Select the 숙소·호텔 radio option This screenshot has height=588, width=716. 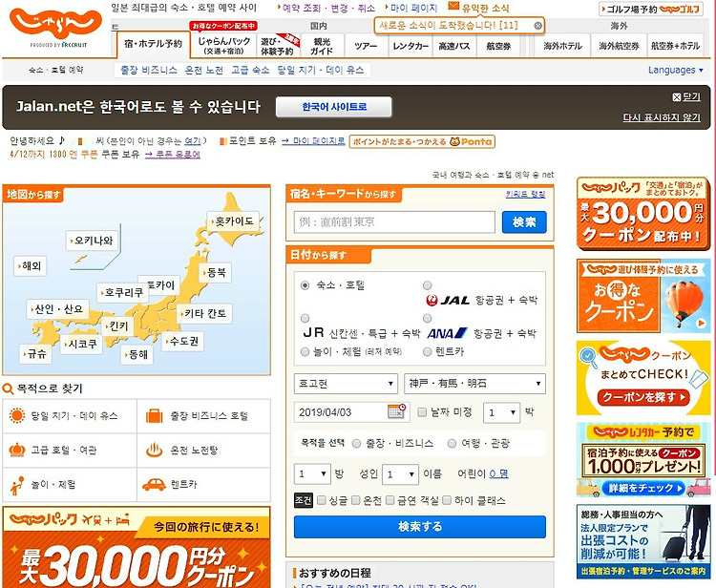[305, 285]
